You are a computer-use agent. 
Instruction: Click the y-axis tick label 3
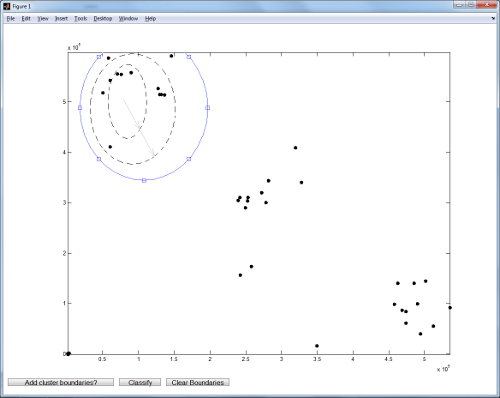(64, 203)
